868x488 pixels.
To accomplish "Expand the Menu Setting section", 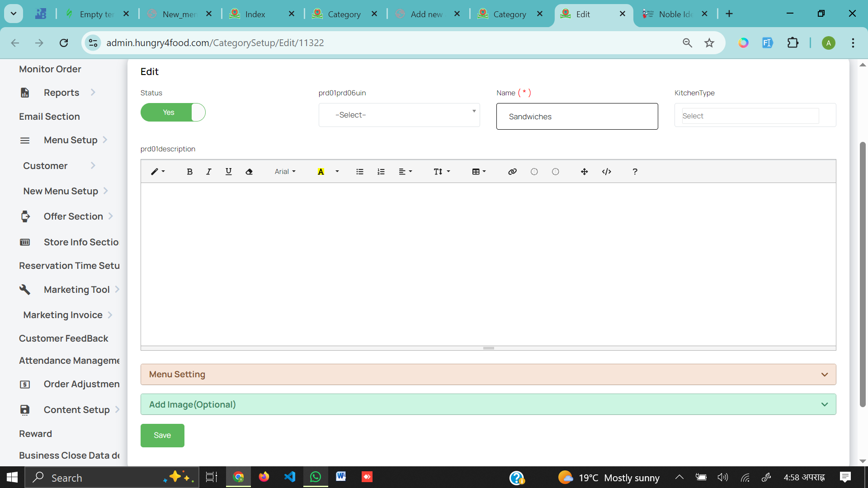I will [x=488, y=375].
